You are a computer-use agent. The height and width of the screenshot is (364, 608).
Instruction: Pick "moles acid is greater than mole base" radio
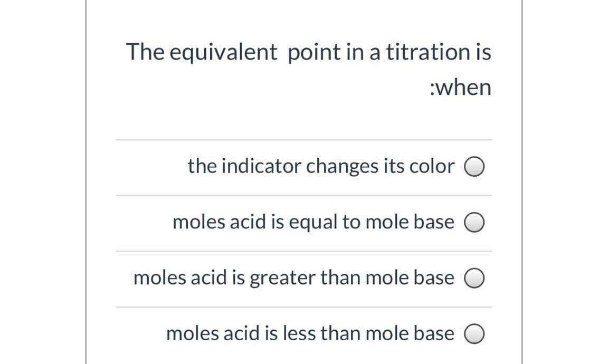pyautogui.click(x=474, y=279)
